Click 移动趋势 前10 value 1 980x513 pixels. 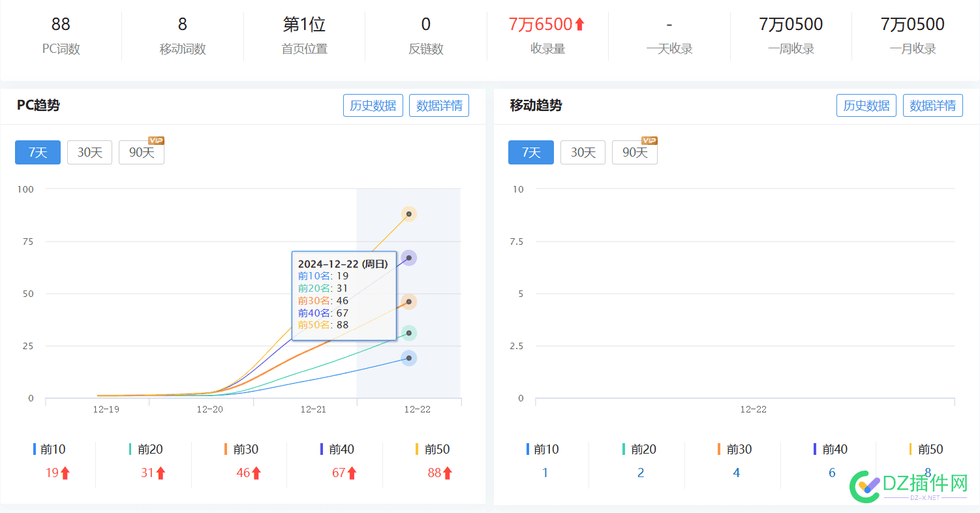(545, 473)
